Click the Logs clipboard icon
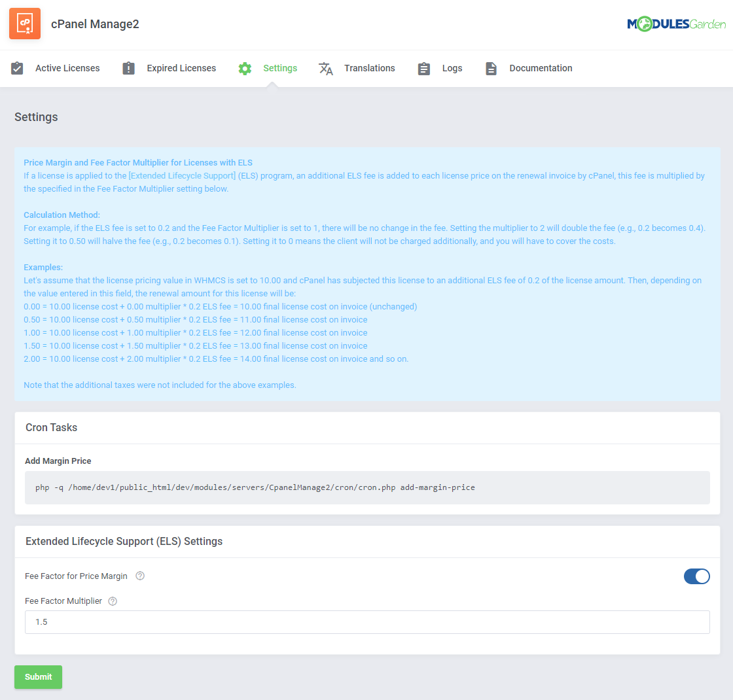This screenshot has height=700, width=733. coord(424,69)
